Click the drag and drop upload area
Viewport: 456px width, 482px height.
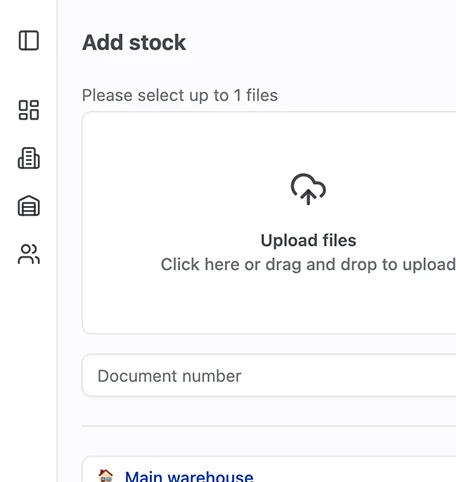pos(269,223)
